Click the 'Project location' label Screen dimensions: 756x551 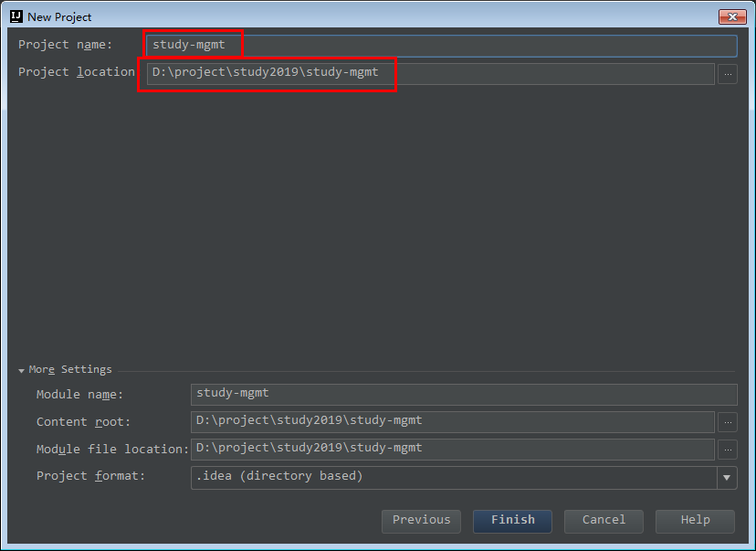click(77, 72)
